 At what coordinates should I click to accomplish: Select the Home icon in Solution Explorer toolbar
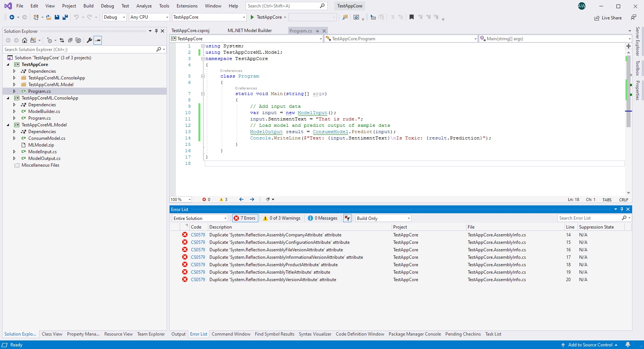(x=24, y=40)
